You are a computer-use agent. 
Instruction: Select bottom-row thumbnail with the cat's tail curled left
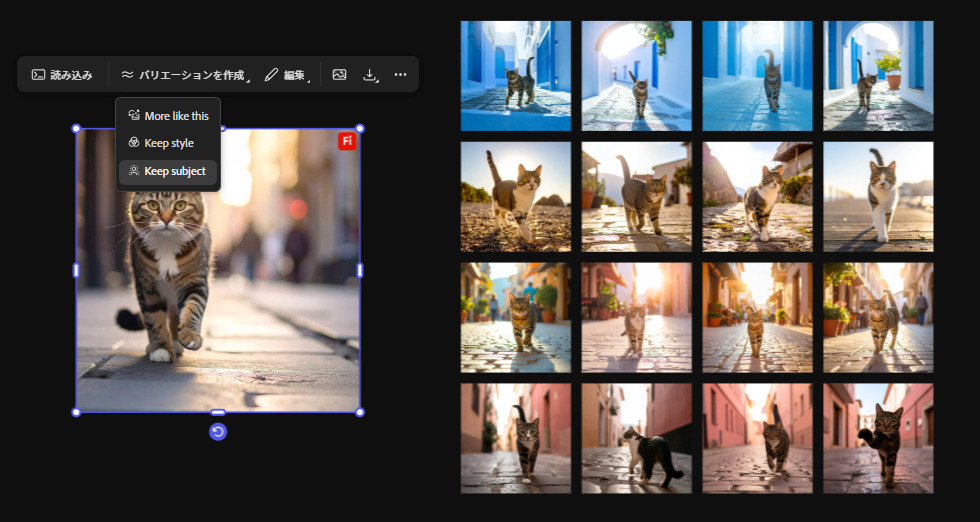[878, 438]
